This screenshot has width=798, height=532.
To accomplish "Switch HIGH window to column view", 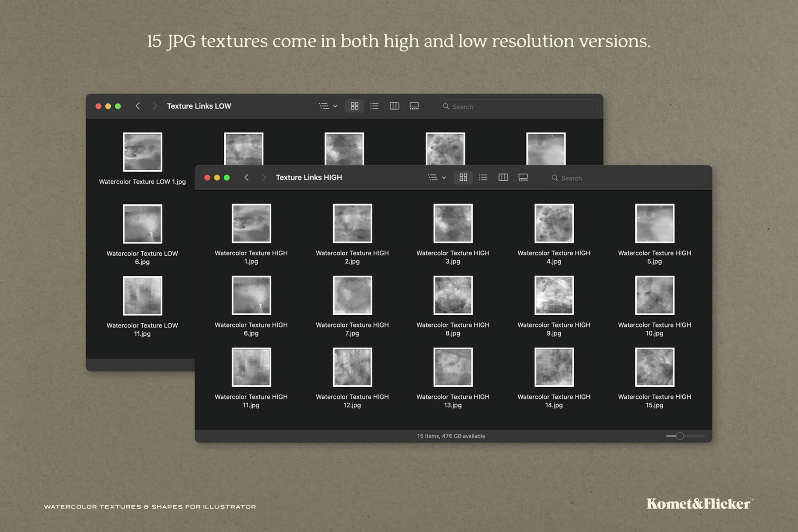I will tap(503, 177).
